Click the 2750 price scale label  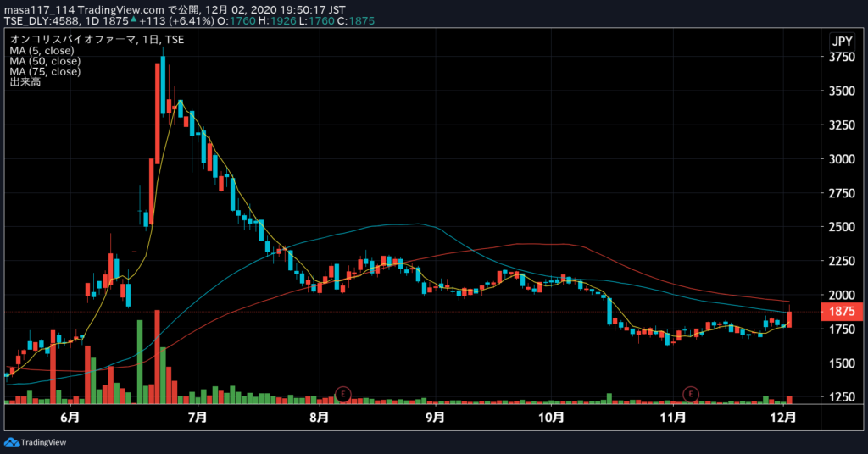(x=842, y=193)
